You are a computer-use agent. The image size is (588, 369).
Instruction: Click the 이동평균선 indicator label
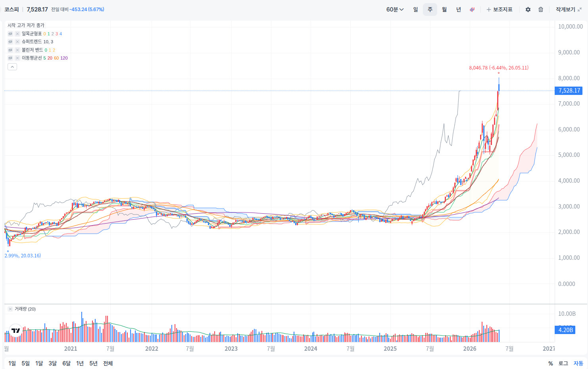click(32, 58)
